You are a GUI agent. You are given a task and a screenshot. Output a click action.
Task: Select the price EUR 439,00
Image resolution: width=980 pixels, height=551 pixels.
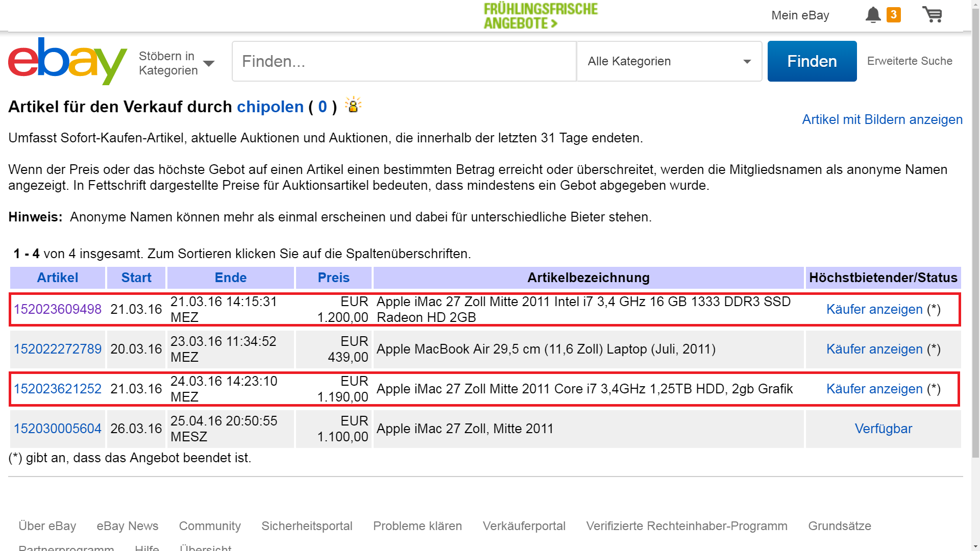[348, 349]
